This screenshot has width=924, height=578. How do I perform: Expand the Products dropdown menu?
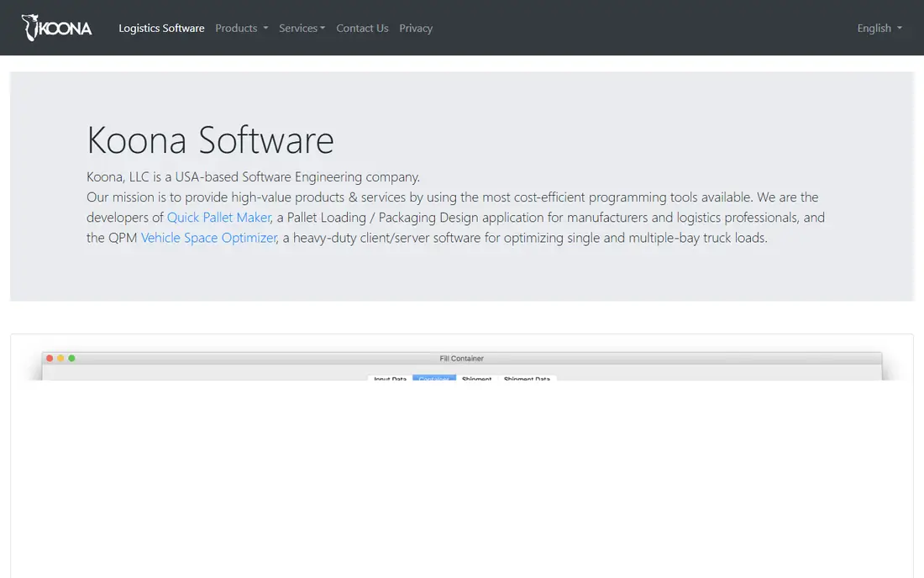[x=242, y=28]
